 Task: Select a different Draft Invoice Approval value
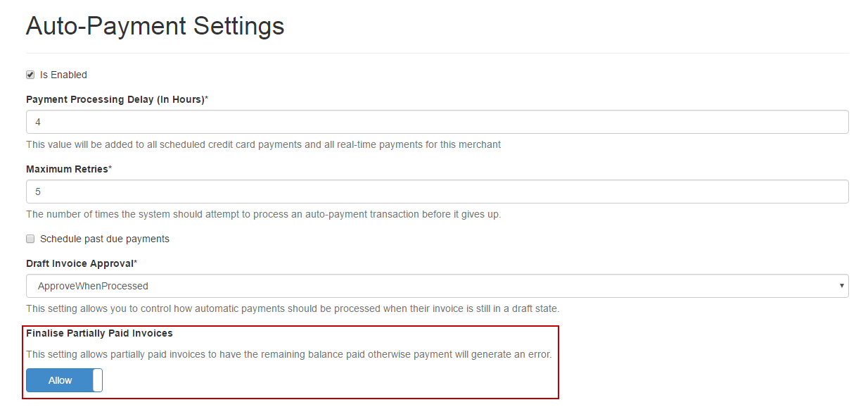(x=436, y=286)
